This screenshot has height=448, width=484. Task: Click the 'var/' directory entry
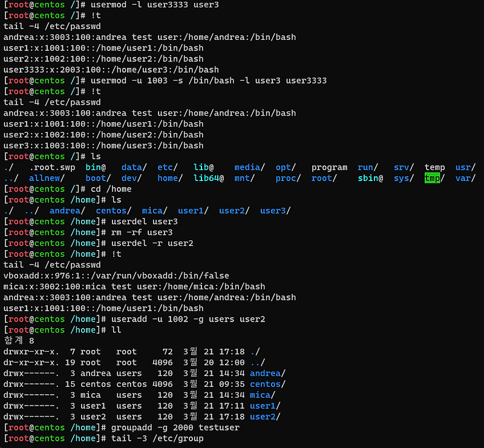(x=465, y=178)
